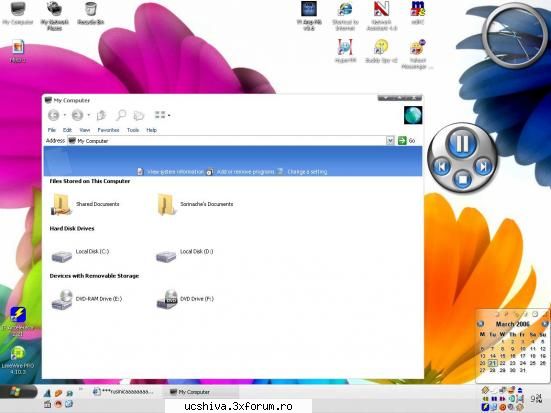Click the Shortcut to Internet Explorer icon
Image resolution: width=551 pixels, height=413 pixels.
pos(345,15)
